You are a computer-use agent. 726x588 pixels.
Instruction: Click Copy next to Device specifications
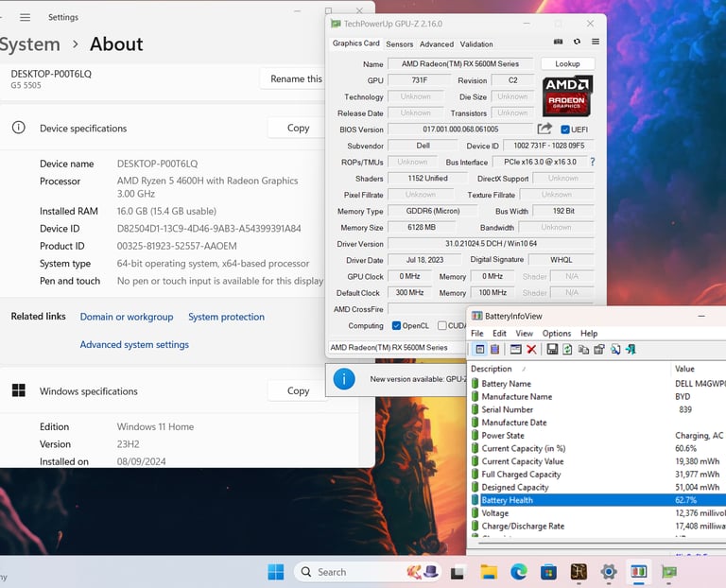(298, 128)
